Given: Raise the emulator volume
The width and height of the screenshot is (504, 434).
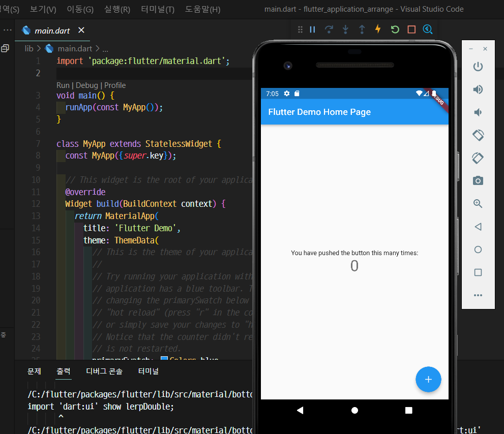Looking at the screenshot, I should click(478, 89).
